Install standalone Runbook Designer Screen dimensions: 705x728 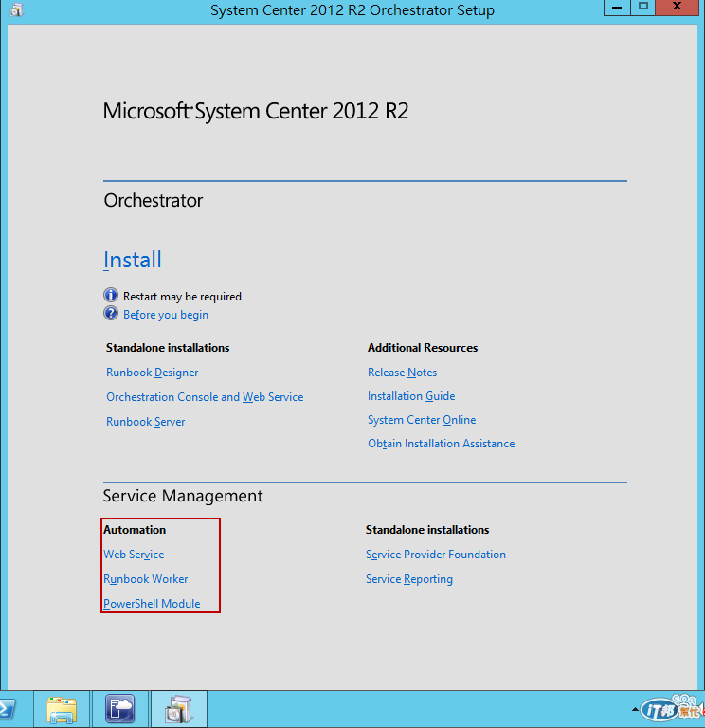pyautogui.click(x=153, y=373)
